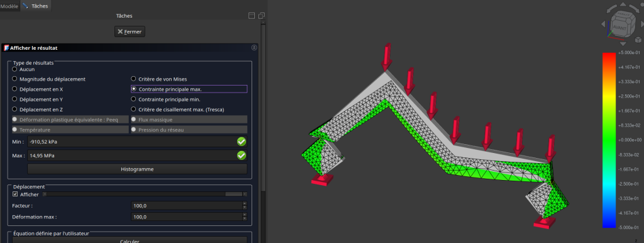Increase the Facteur value with stepper
Screen dimensions: 644x243
245,203
